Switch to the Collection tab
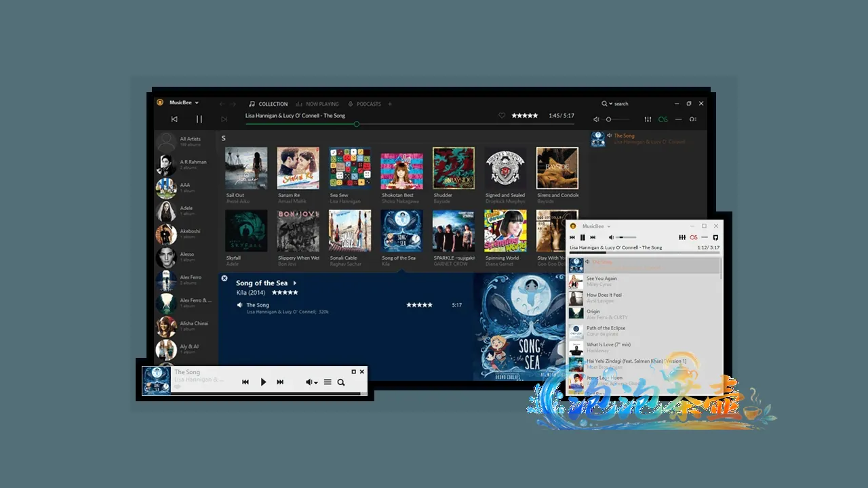Image resolution: width=868 pixels, height=488 pixels. pyautogui.click(x=269, y=104)
